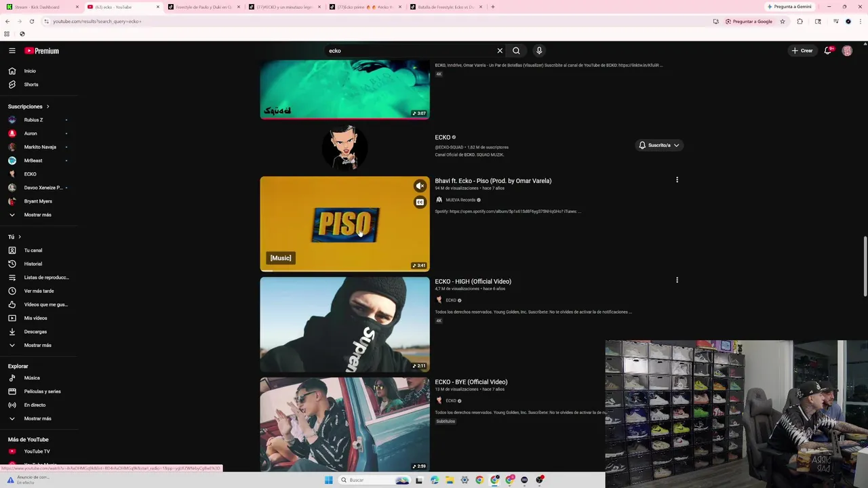Viewport: 868px width, 488px height.
Task: Start voice search with the microphone
Action: (x=539, y=51)
